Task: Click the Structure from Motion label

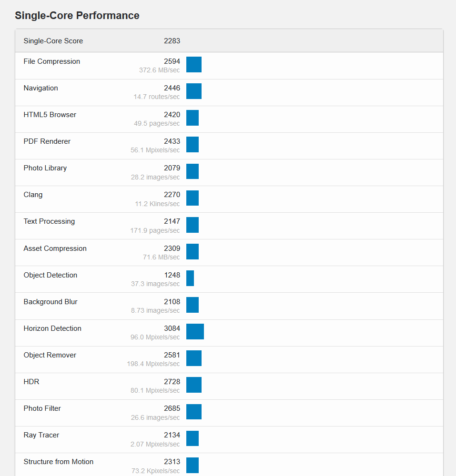Action: 58,462
